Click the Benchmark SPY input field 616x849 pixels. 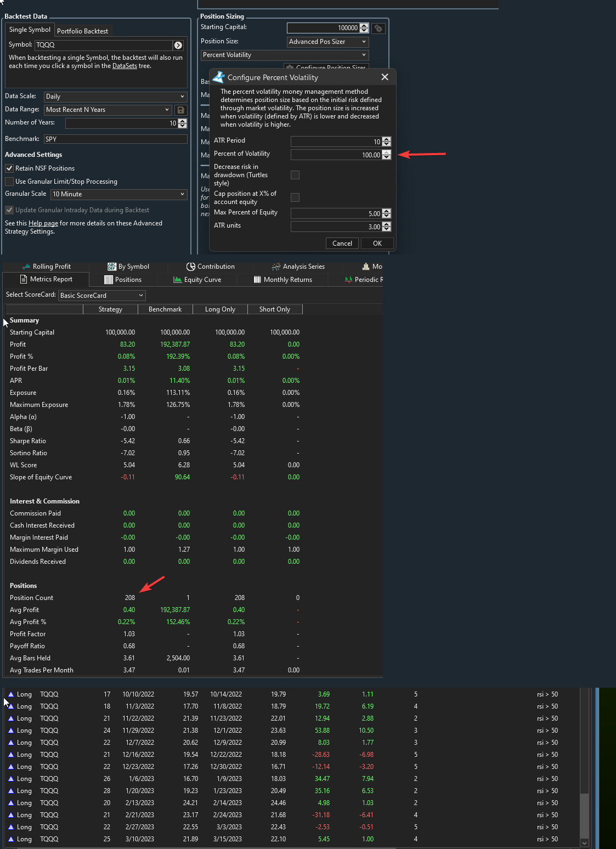115,139
